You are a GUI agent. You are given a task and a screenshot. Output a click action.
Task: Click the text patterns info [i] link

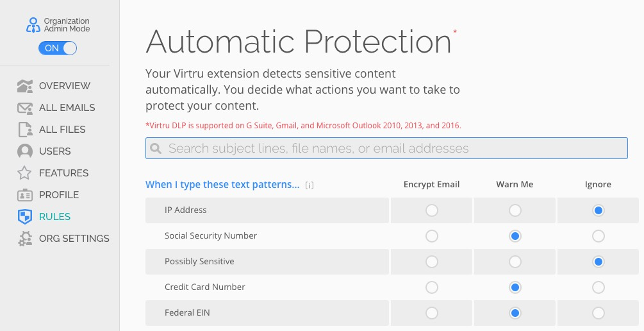pos(310,185)
